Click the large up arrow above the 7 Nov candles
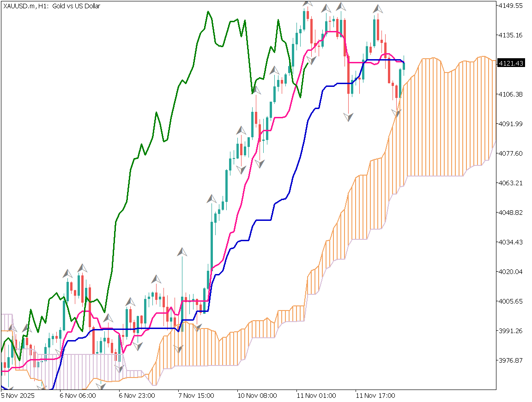Viewport: 532px width, 402px height. click(181, 252)
